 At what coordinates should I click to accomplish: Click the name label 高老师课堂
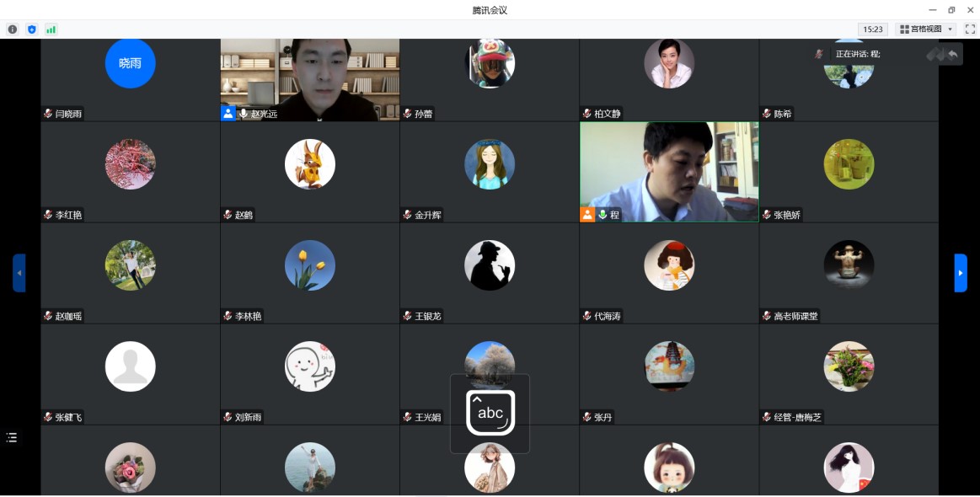tap(796, 317)
